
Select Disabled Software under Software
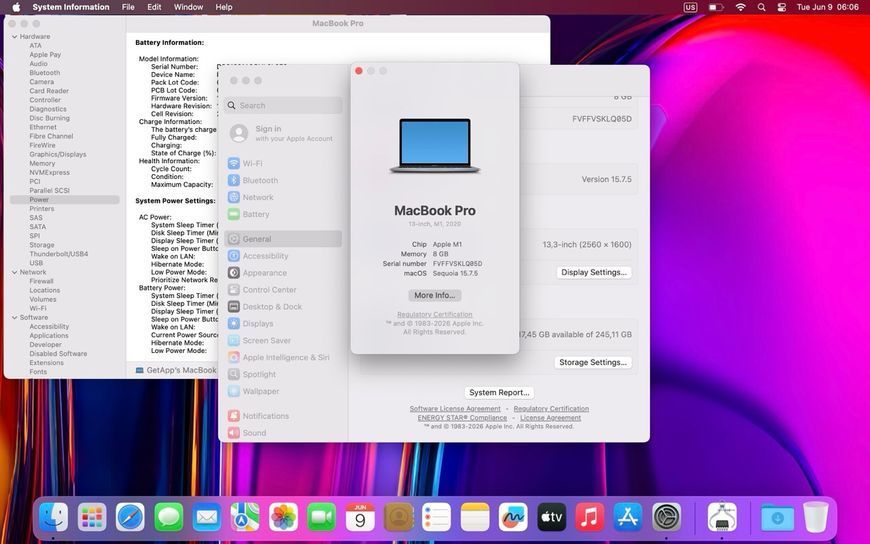pos(58,354)
